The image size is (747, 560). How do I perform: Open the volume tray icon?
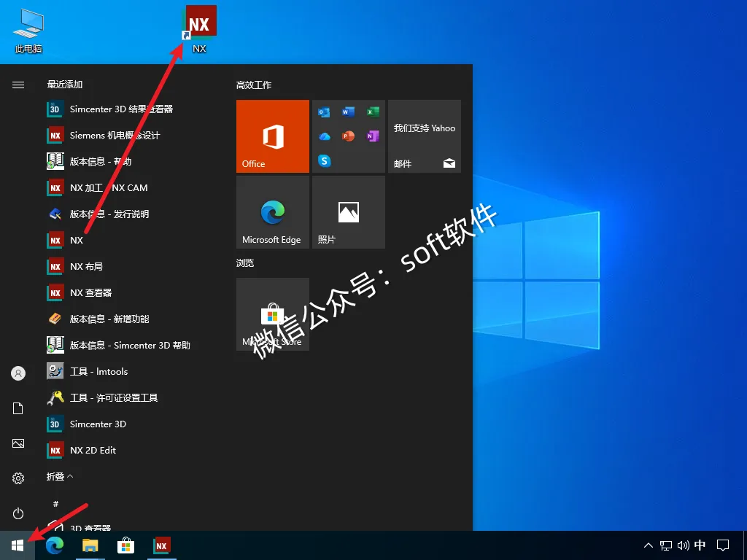(683, 545)
